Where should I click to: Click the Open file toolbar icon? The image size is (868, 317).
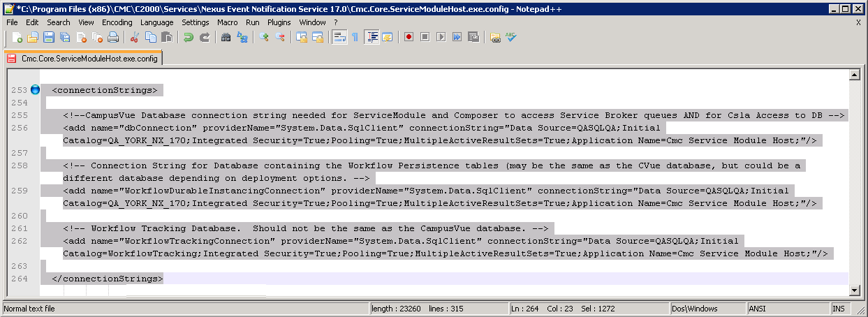(x=33, y=37)
